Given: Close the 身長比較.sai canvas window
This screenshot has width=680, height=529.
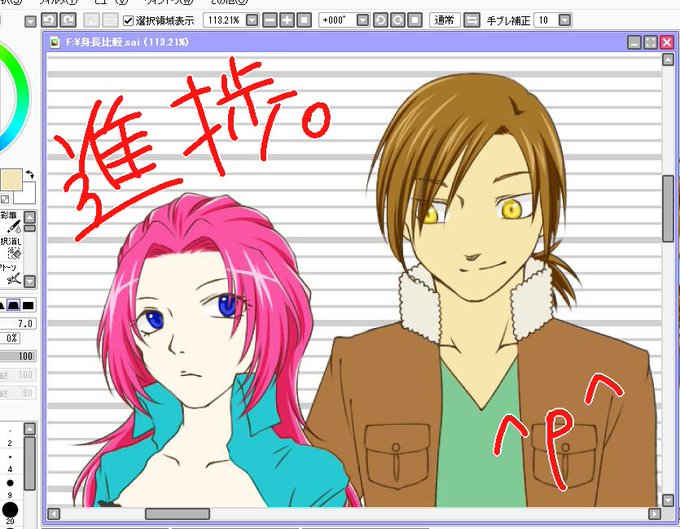Looking at the screenshot, I should pos(667,42).
